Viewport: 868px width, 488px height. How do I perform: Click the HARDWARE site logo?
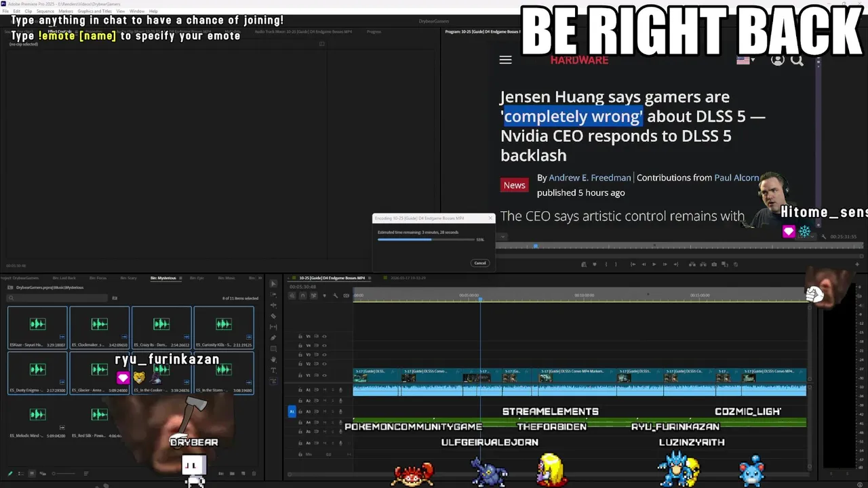click(x=579, y=60)
